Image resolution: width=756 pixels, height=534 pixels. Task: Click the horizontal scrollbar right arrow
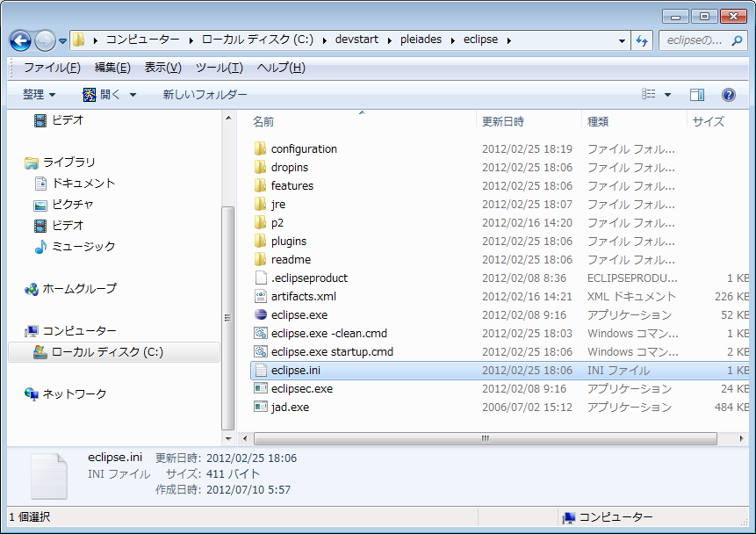(x=742, y=438)
